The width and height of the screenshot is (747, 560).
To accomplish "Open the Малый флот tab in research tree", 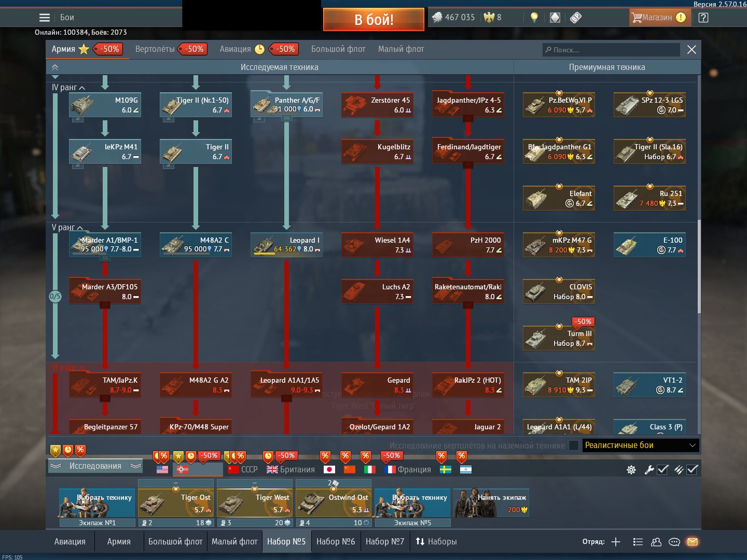I will [401, 49].
